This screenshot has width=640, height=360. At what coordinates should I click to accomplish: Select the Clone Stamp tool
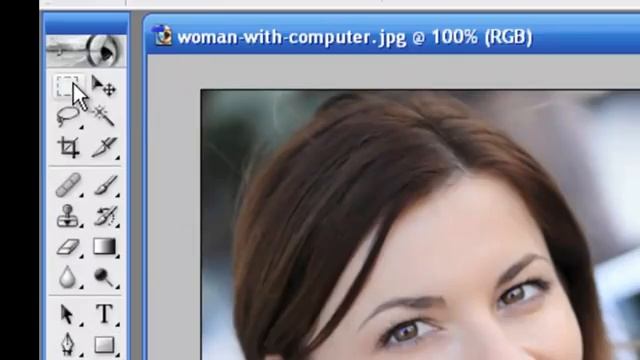tap(68, 216)
